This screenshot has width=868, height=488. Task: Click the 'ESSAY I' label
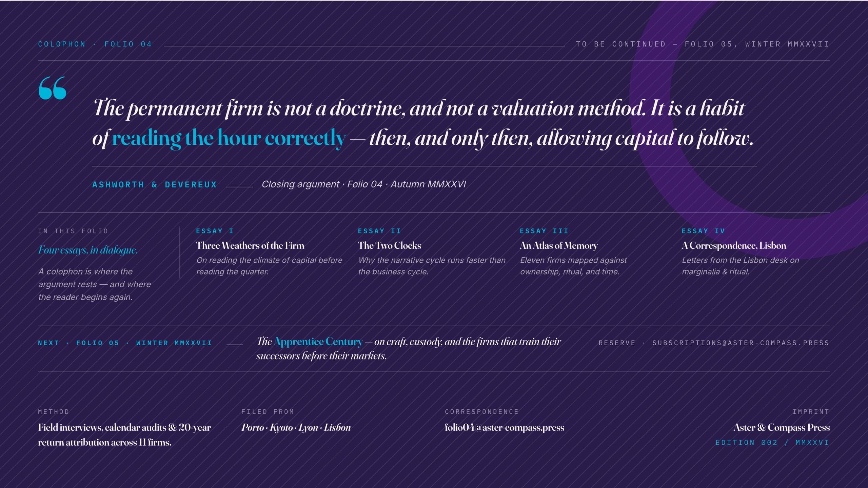click(215, 231)
